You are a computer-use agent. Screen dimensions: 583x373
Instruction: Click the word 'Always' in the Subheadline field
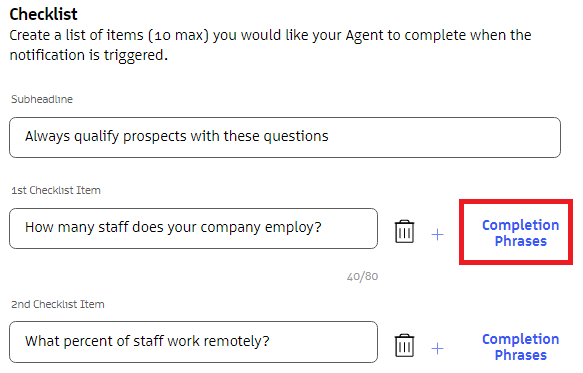point(47,136)
